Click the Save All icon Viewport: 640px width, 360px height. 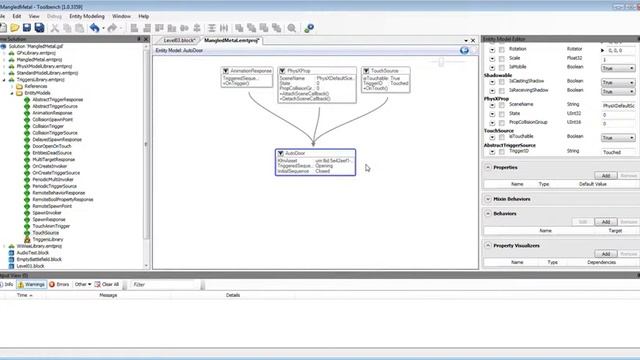[x=40, y=28]
